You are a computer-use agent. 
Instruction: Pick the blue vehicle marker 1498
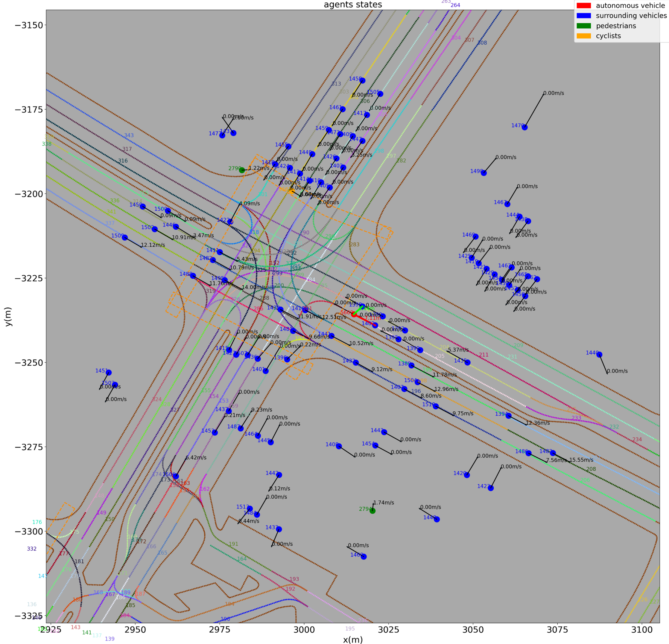tap(484, 173)
